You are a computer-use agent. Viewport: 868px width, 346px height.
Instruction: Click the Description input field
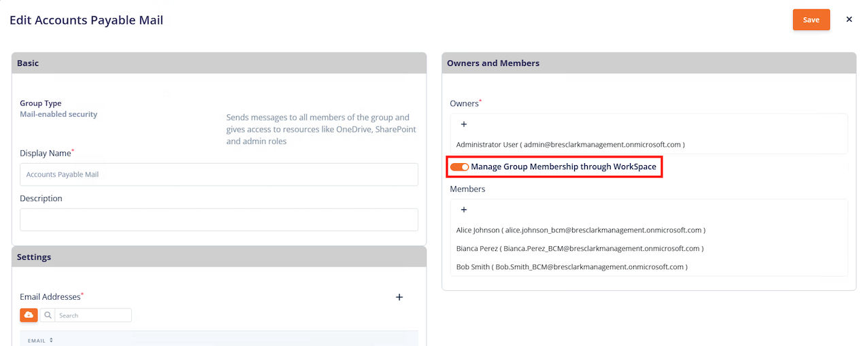pos(219,220)
